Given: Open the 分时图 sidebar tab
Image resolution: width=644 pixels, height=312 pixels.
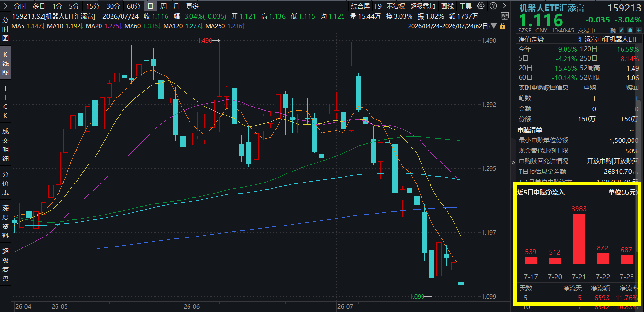Looking at the screenshot, I should (x=5, y=29).
